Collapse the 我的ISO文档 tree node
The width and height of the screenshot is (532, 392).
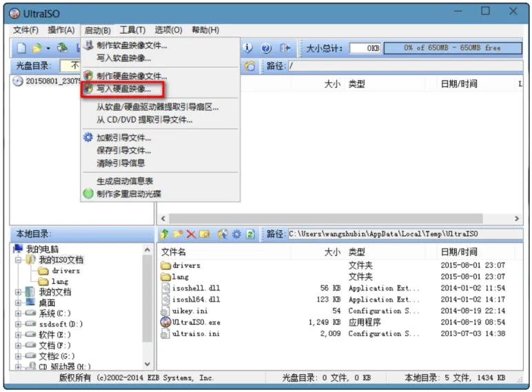[19, 260]
